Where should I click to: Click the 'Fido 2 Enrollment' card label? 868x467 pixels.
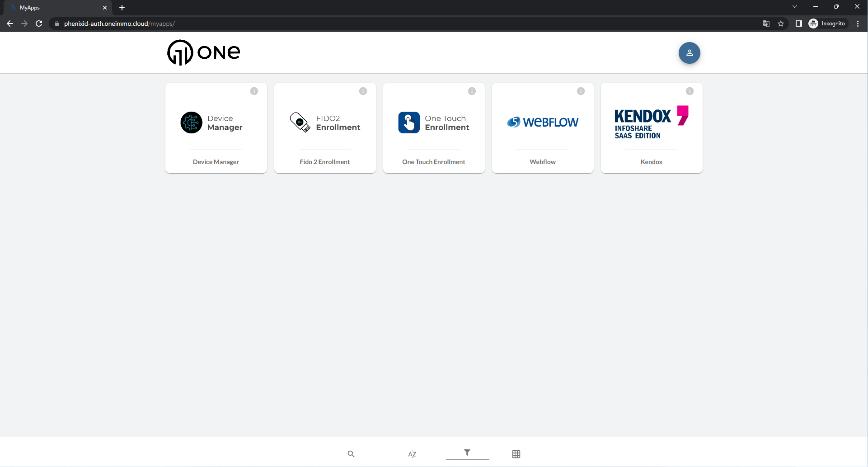pyautogui.click(x=325, y=162)
